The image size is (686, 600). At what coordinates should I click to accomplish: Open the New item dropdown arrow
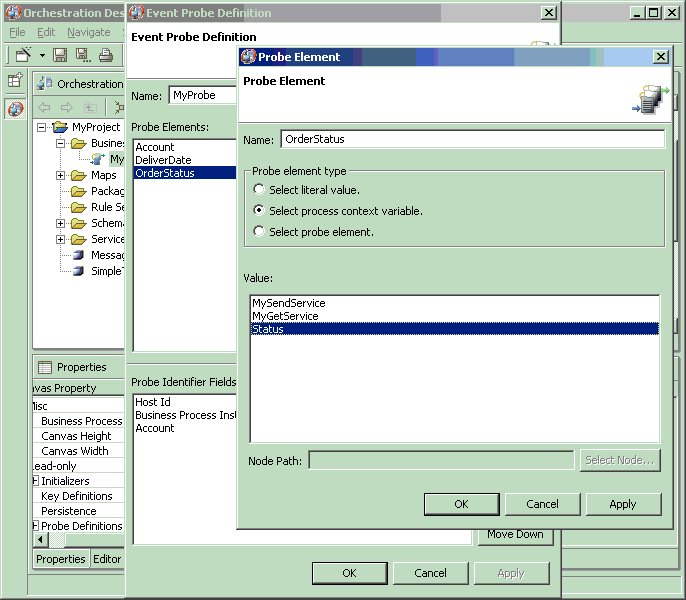(42, 56)
